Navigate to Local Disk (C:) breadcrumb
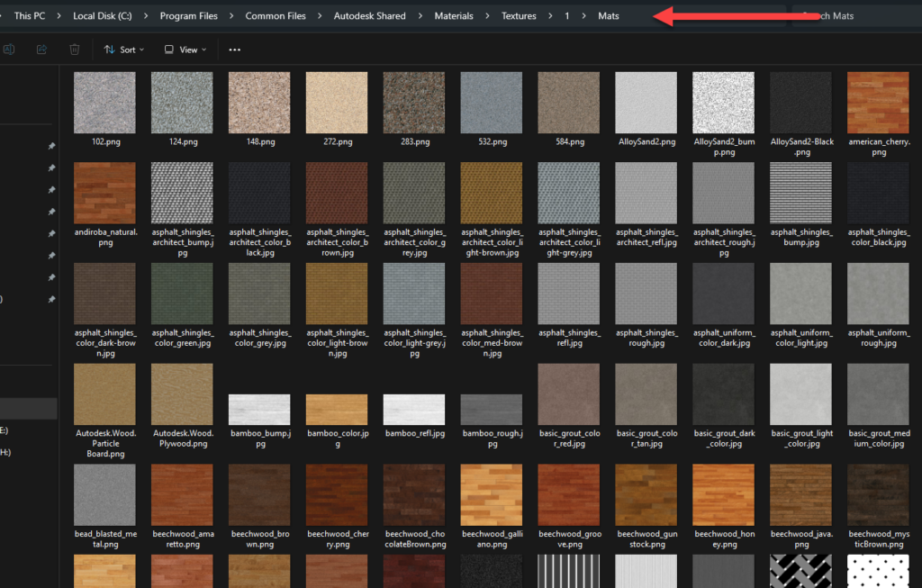922x588 pixels. pos(103,16)
